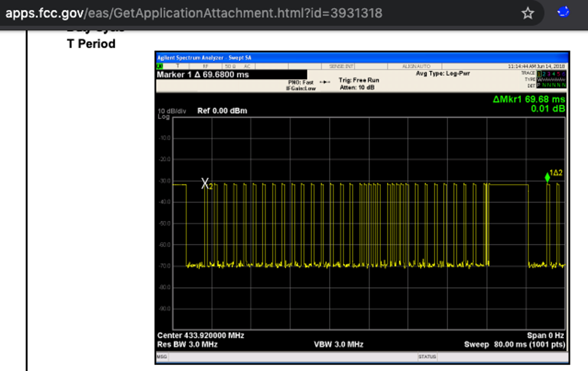Click the "VBW 3.0 MHz" readout

[x=339, y=344]
